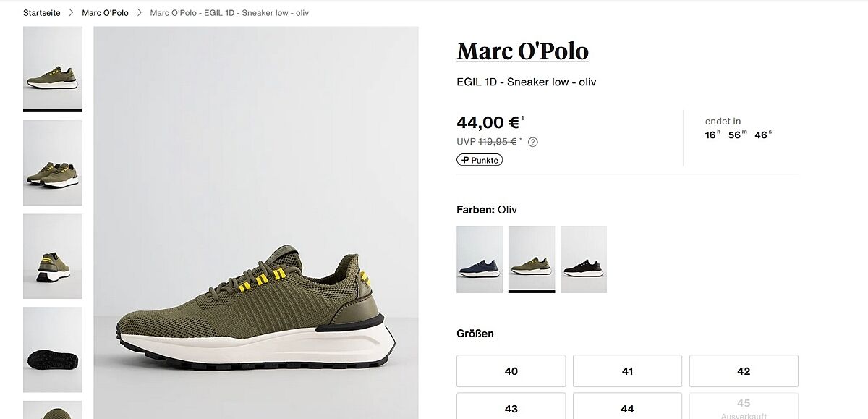Select the navy blue sneaker color
Image resolution: width=868 pixels, height=419 pixels.
tap(480, 259)
